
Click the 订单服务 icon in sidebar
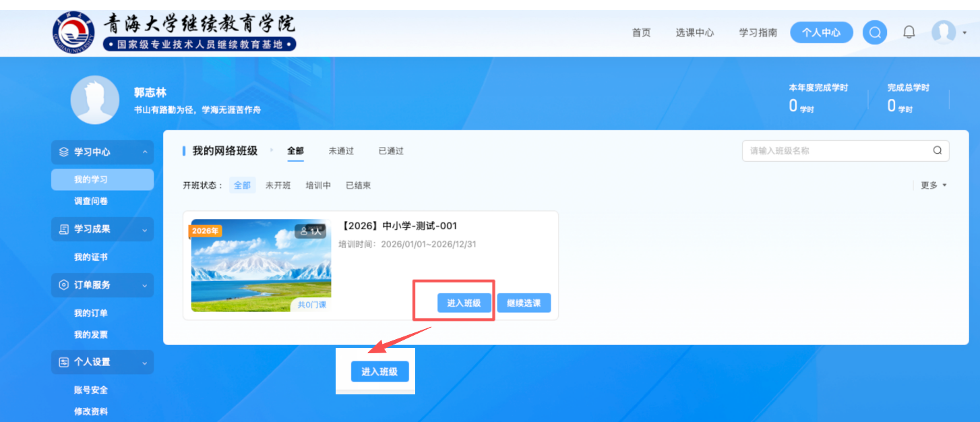point(64,285)
